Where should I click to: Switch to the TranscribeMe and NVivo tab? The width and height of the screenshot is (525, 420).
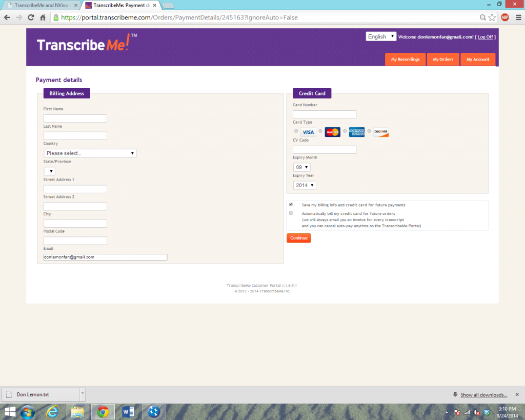(x=41, y=5)
